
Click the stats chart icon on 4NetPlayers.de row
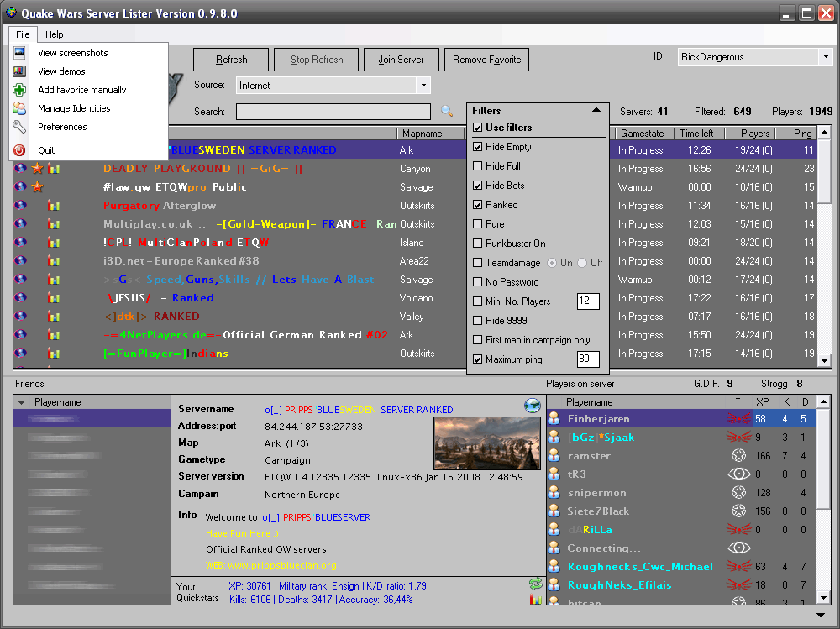(54, 335)
